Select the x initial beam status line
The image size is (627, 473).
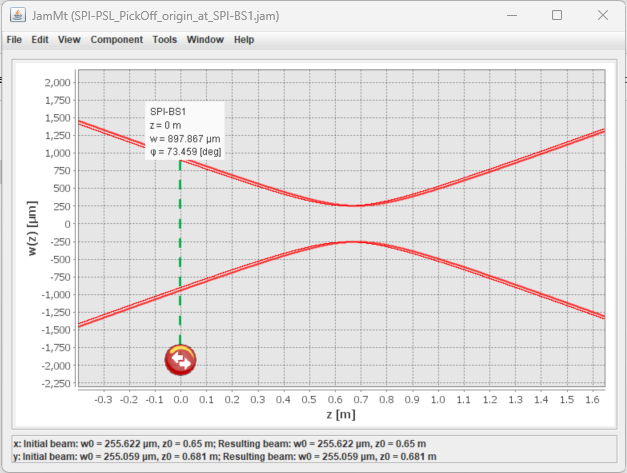(218, 443)
